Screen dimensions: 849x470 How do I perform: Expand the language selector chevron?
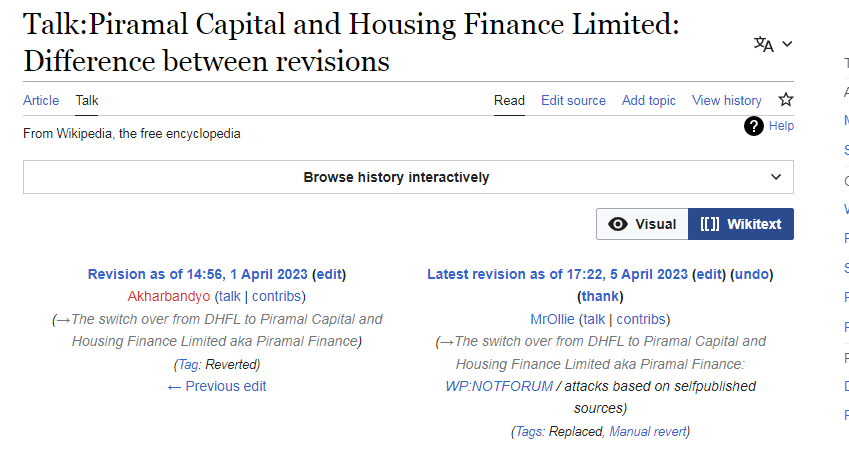(787, 44)
